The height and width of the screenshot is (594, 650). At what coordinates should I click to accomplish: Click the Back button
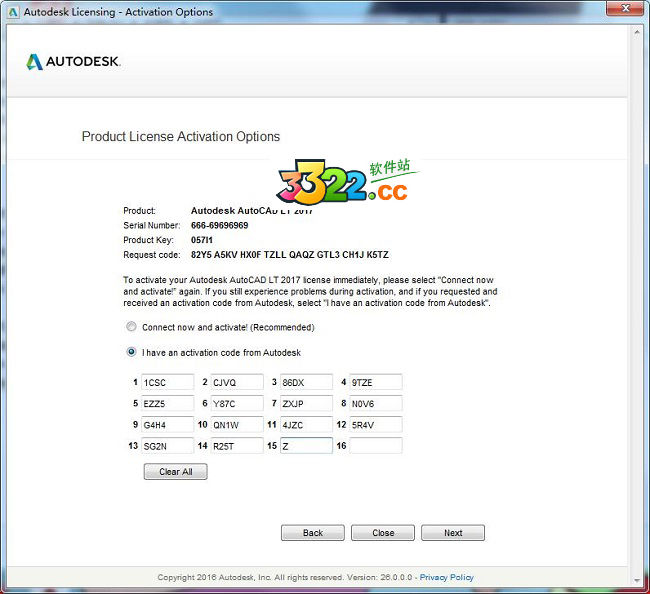point(313,533)
